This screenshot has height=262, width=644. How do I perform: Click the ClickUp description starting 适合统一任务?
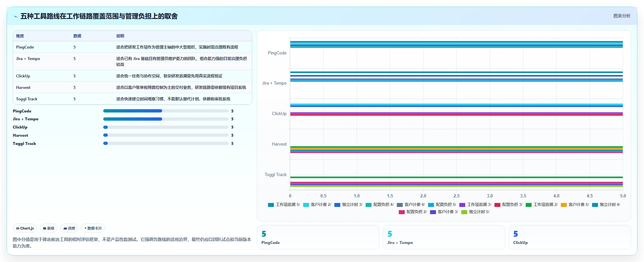[169, 76]
